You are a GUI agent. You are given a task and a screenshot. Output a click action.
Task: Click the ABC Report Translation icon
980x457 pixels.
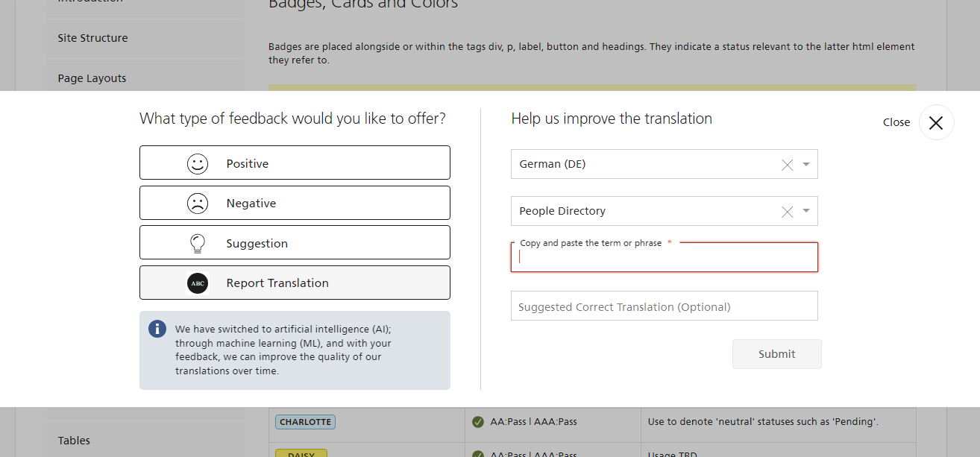pos(198,283)
